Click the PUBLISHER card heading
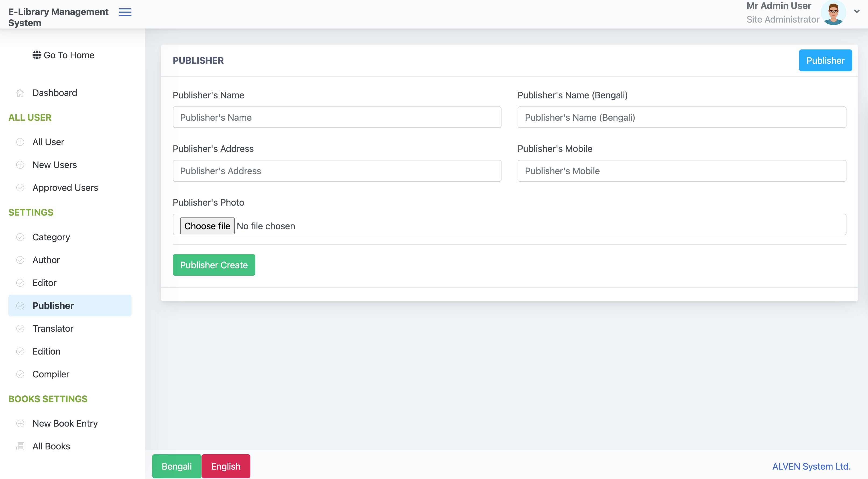 click(198, 60)
